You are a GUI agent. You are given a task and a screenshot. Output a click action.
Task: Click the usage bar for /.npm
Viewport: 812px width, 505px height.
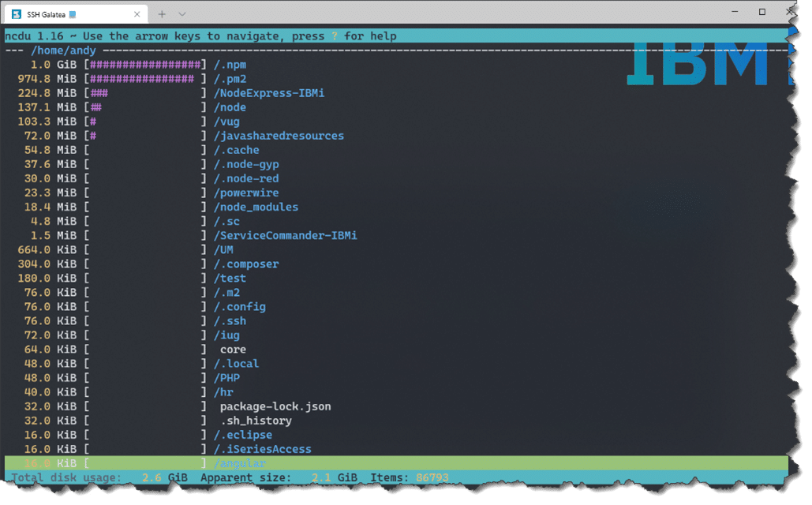click(x=145, y=65)
